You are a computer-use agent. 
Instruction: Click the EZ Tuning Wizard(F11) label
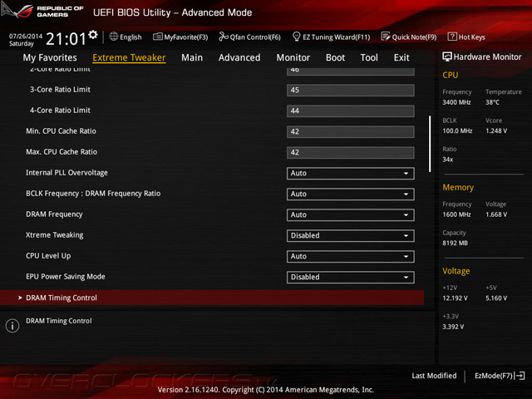click(336, 37)
